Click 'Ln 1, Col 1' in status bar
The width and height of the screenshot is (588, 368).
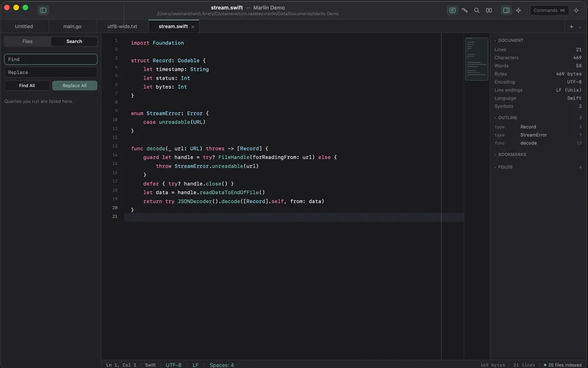point(121,365)
